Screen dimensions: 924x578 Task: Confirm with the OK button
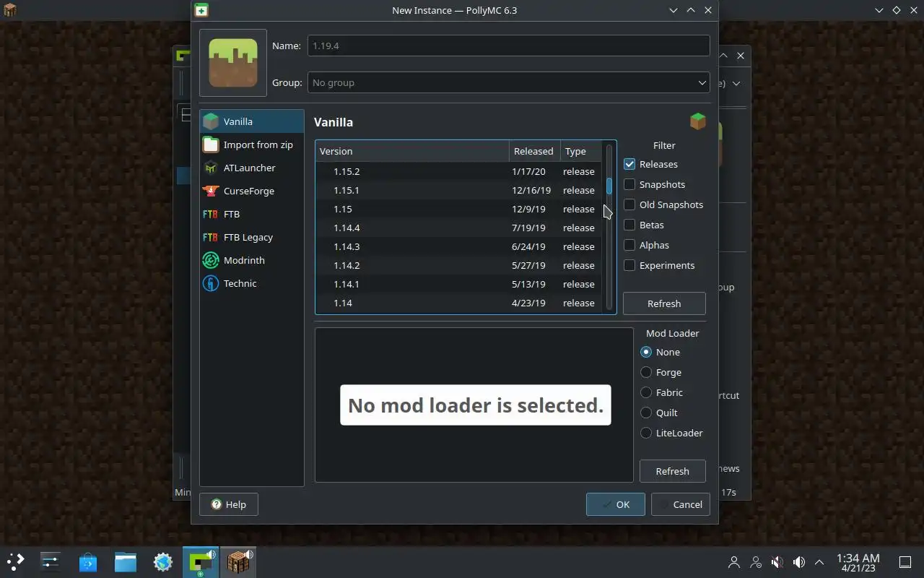click(x=615, y=504)
